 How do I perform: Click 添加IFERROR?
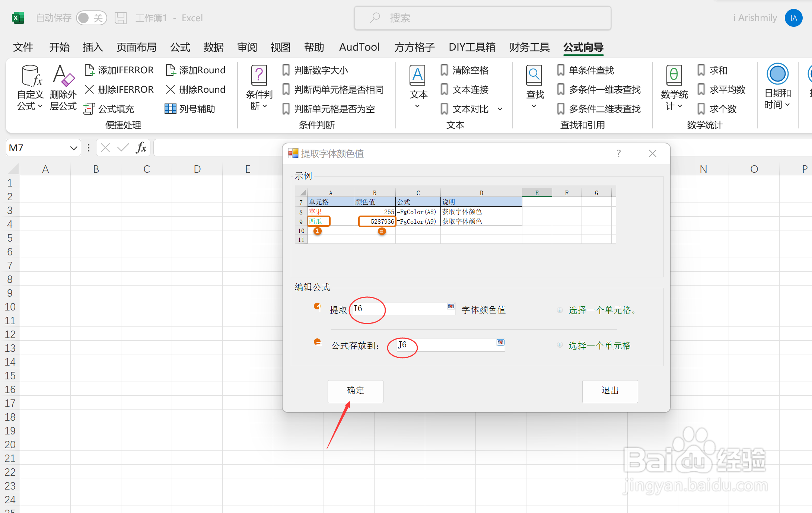(119, 70)
